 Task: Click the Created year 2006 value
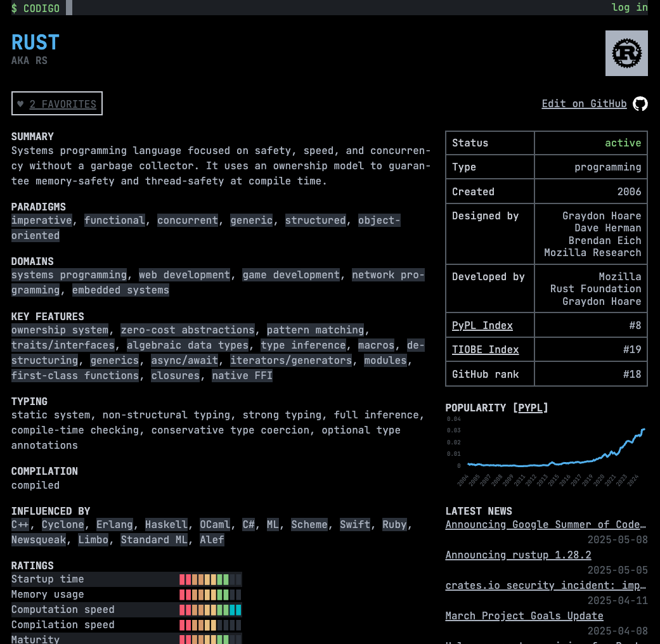point(630,191)
